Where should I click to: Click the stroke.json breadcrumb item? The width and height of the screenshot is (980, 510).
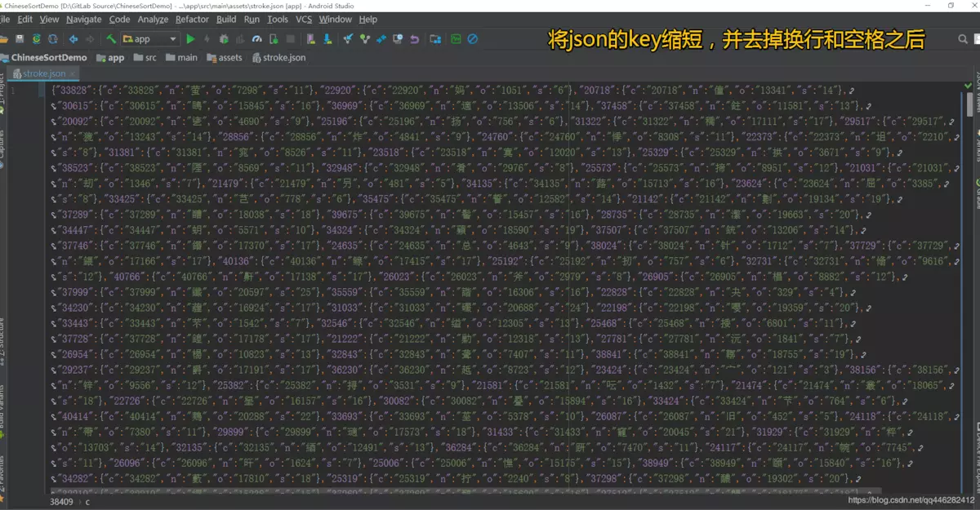click(279, 57)
